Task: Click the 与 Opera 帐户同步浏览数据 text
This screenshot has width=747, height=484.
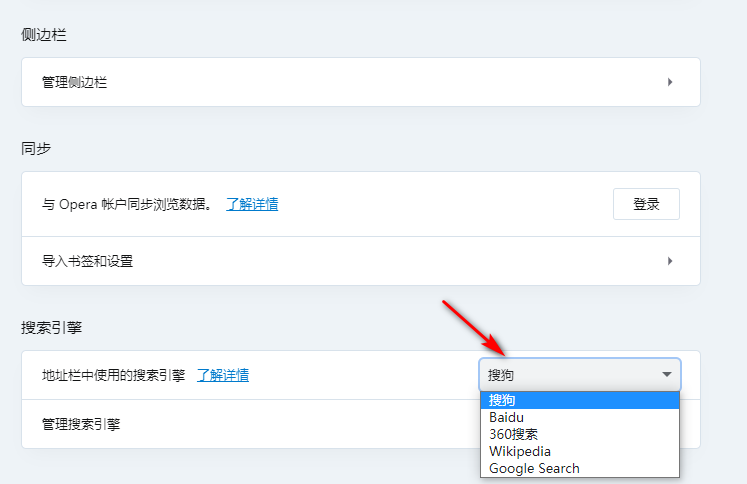Action: click(x=127, y=204)
